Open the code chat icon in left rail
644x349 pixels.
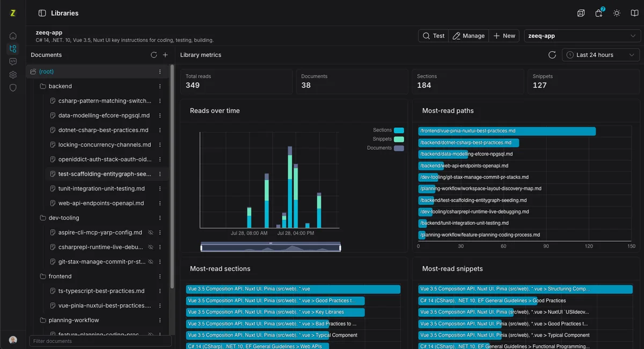click(x=13, y=62)
